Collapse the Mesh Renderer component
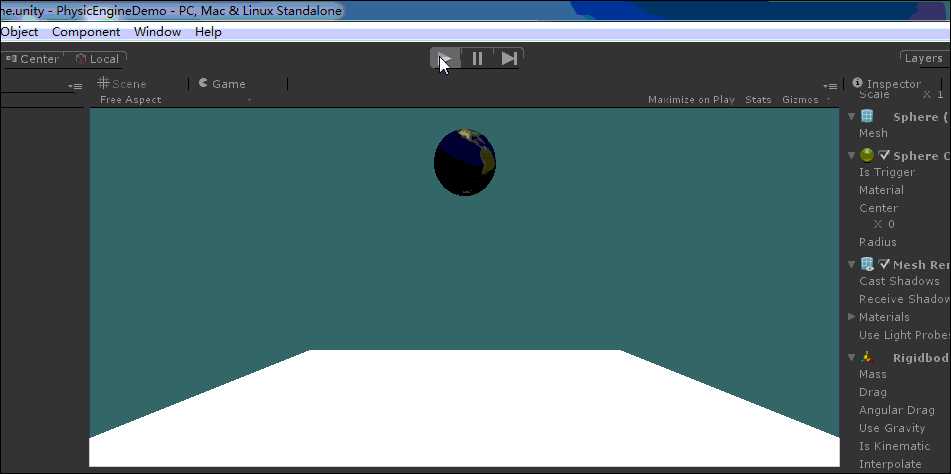Image resolution: width=951 pixels, height=474 pixels. (x=852, y=264)
